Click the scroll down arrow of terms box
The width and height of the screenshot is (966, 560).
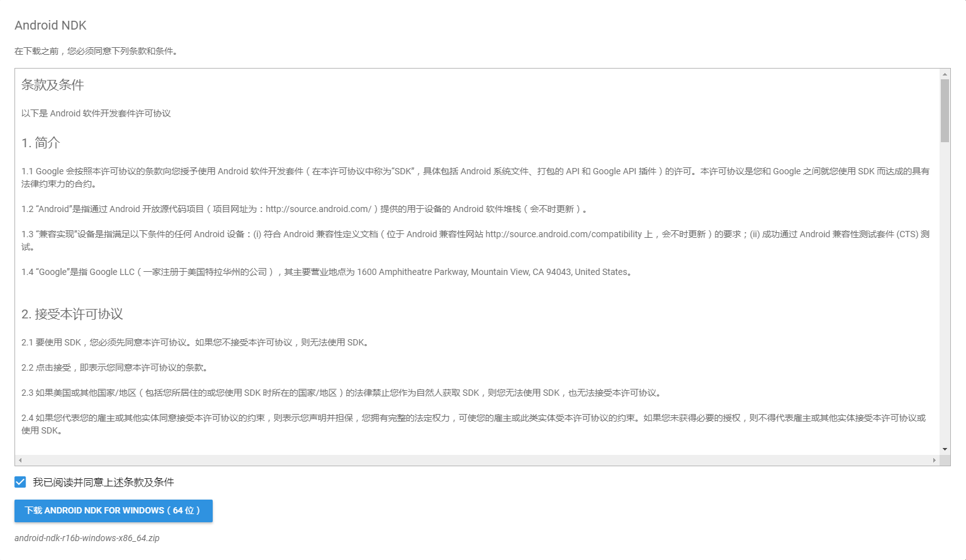tap(945, 449)
